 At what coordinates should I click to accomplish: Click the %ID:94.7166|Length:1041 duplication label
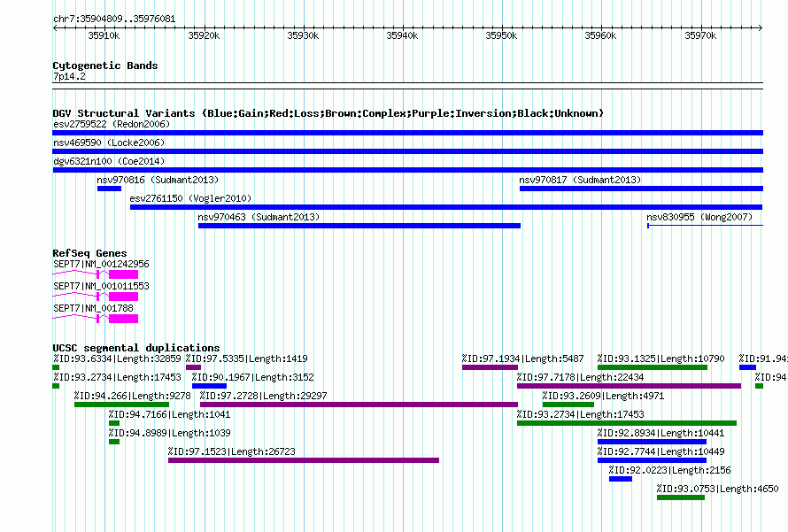tap(169, 414)
